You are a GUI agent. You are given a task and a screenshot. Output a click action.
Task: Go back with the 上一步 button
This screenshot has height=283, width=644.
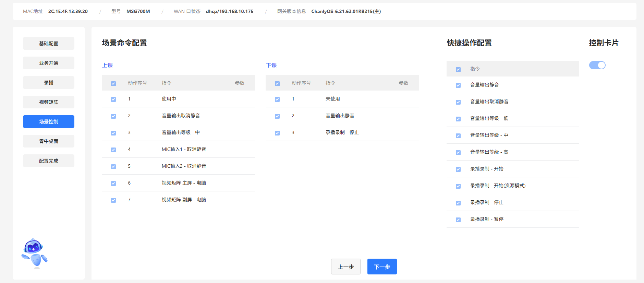pyautogui.click(x=345, y=267)
